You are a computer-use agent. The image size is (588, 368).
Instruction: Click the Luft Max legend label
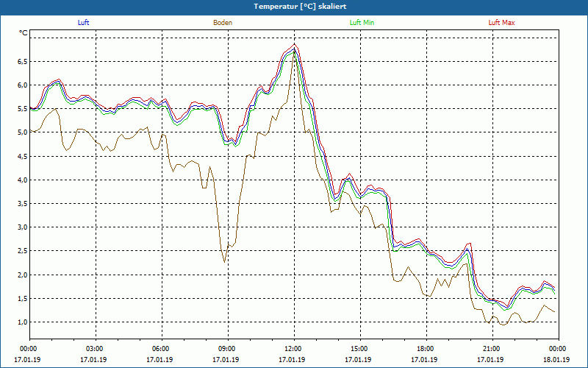coord(501,23)
